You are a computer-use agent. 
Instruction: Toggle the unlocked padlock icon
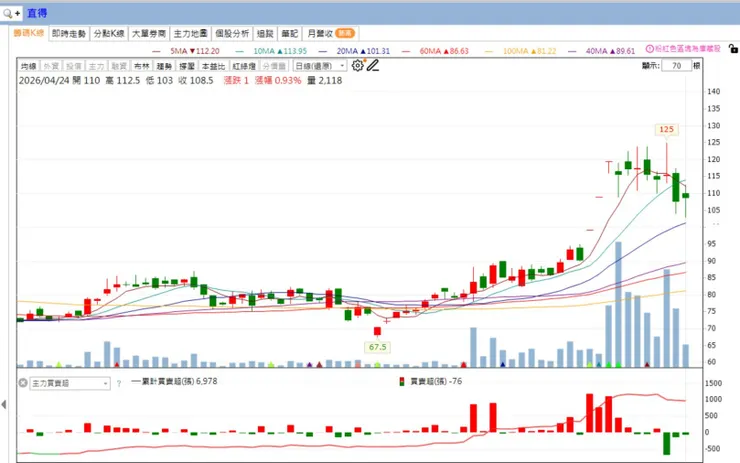[733, 49]
